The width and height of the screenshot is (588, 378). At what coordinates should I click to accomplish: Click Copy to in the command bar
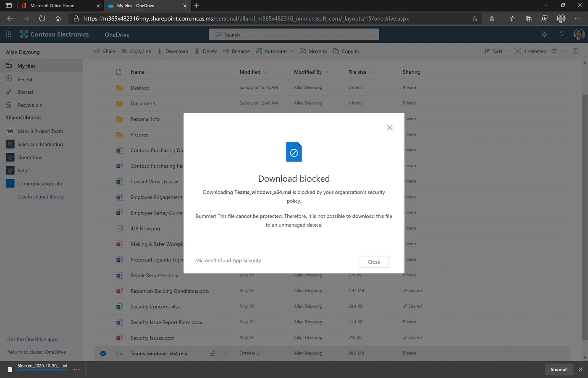point(346,51)
